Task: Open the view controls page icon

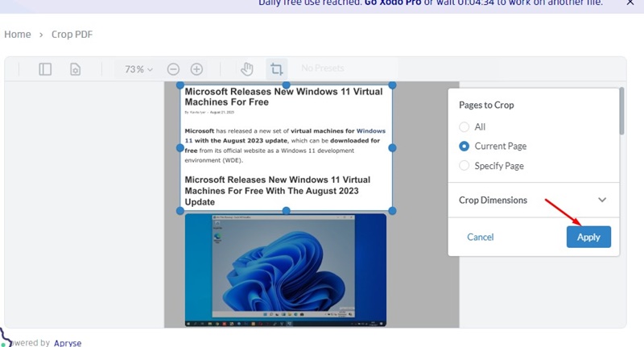Action: pyautogui.click(x=75, y=69)
